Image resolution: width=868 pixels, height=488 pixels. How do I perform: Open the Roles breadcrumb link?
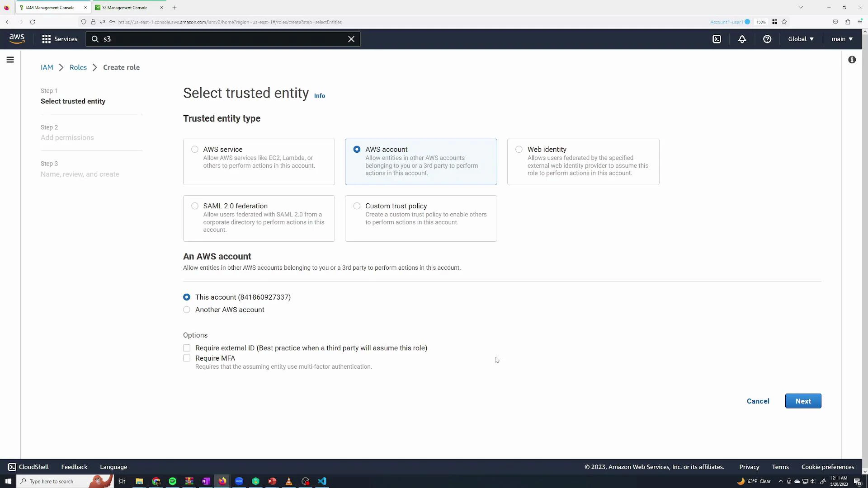(78, 67)
